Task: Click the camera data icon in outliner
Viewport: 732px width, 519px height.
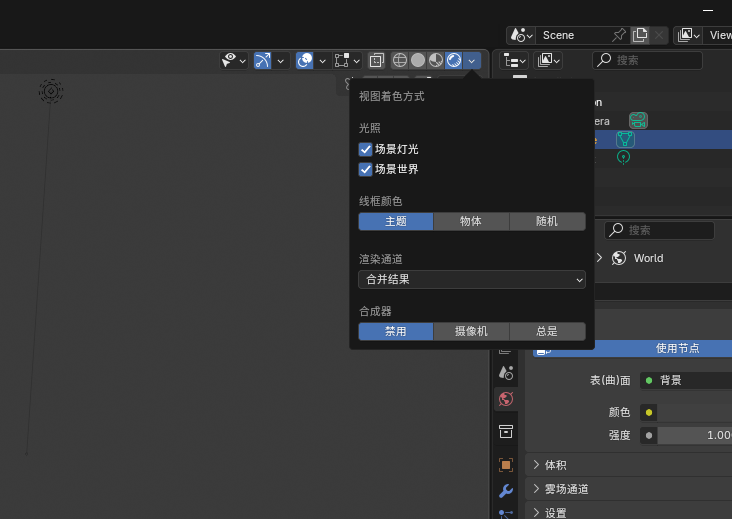Action: 638,120
